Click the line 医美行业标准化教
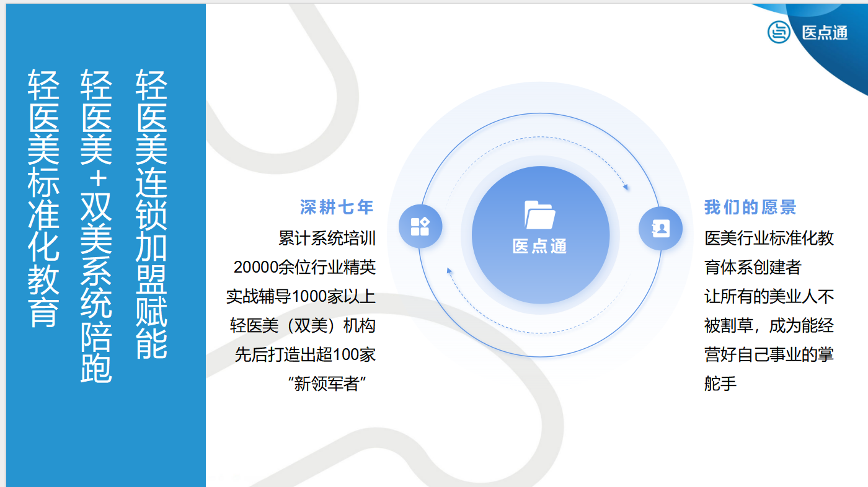Screen dimensions: 868x487 769,238
